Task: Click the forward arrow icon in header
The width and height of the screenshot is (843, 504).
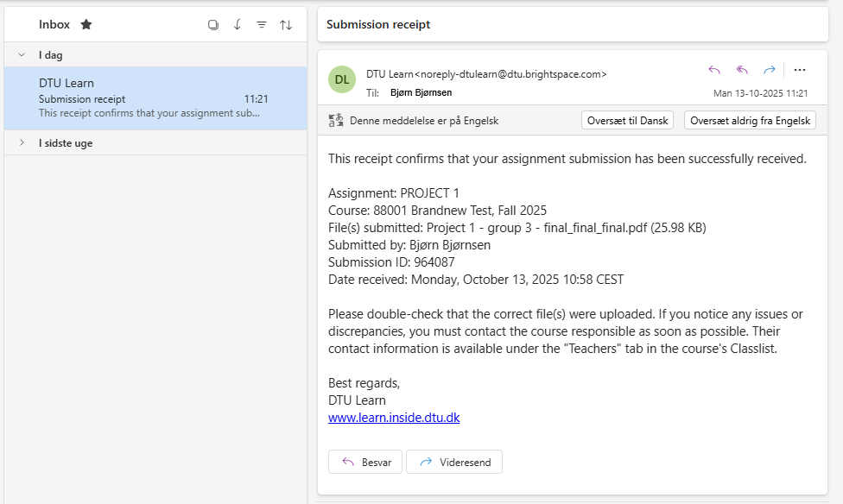Action: click(769, 70)
